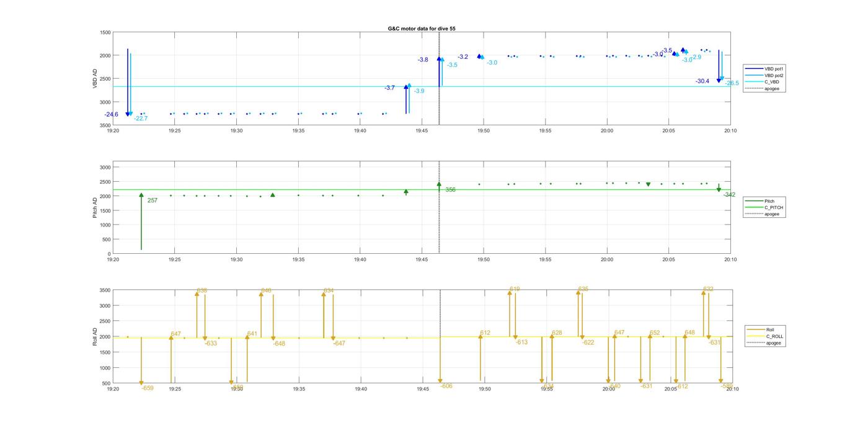The image size is (868, 430).
Task: Click the 'VBD AD' y-axis label
Action: point(95,78)
